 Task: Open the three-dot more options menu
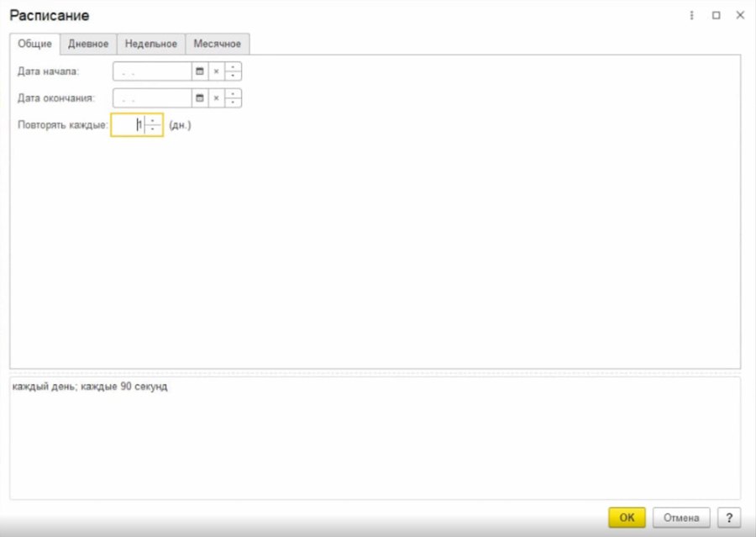coord(692,15)
